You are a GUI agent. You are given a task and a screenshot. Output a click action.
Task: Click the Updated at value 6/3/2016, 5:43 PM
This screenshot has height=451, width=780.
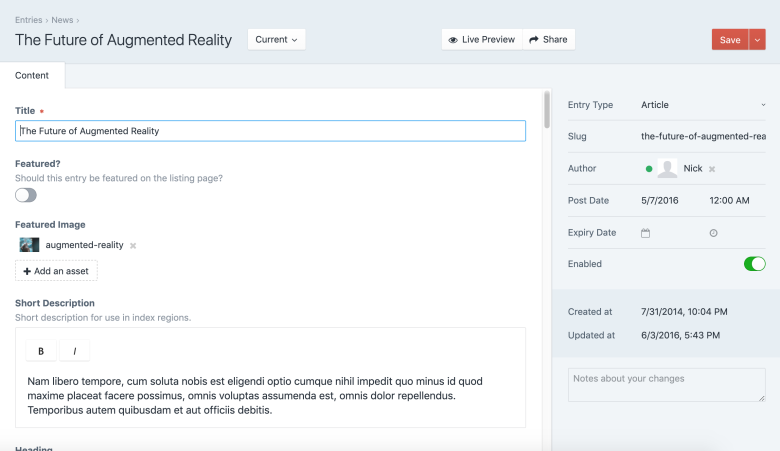[x=680, y=335]
